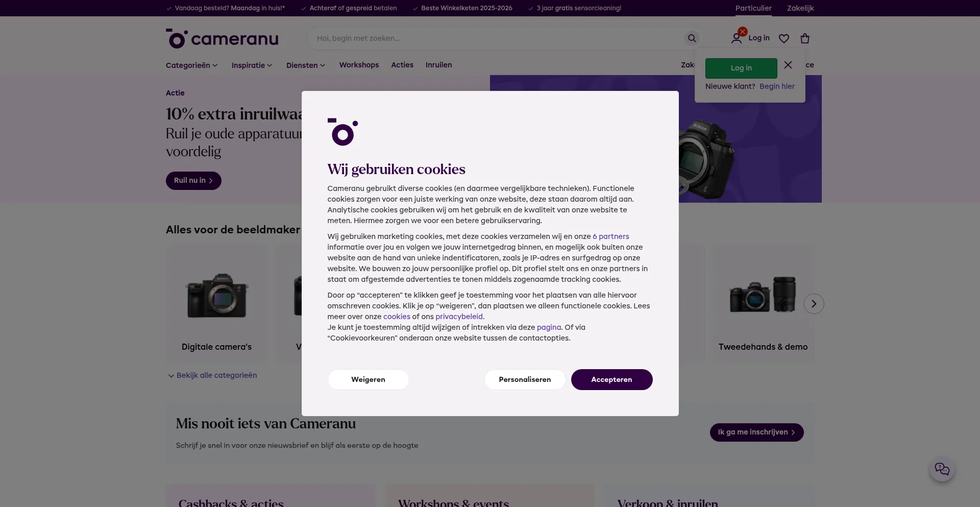Viewport: 980px width, 507px height.
Task: Open the live chat bubble icon
Action: [x=942, y=469]
